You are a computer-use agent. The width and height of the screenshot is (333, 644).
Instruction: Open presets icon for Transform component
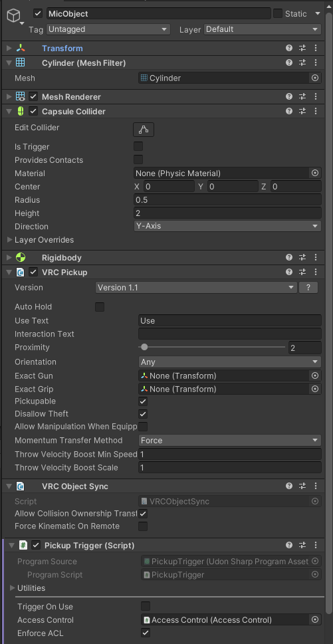[302, 48]
